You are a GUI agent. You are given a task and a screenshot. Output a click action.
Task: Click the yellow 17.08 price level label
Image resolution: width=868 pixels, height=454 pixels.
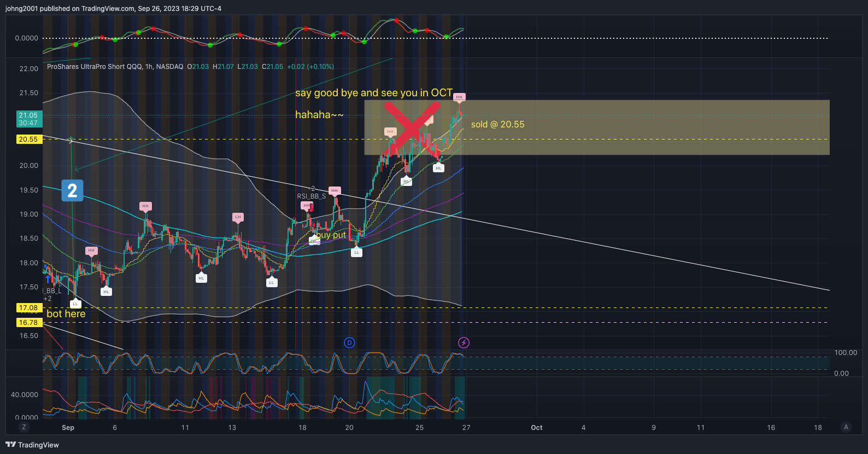click(x=28, y=308)
